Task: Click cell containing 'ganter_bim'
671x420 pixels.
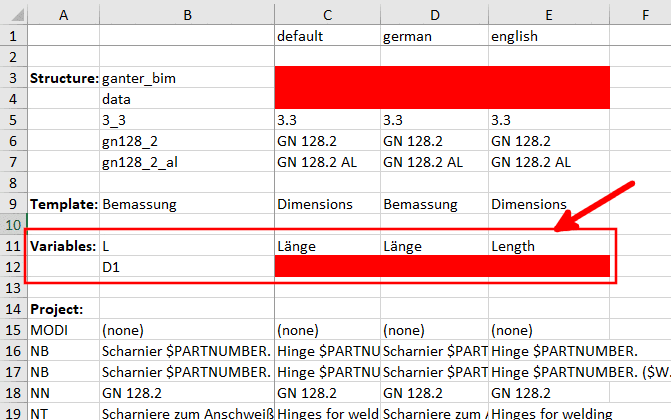Action: pos(187,78)
